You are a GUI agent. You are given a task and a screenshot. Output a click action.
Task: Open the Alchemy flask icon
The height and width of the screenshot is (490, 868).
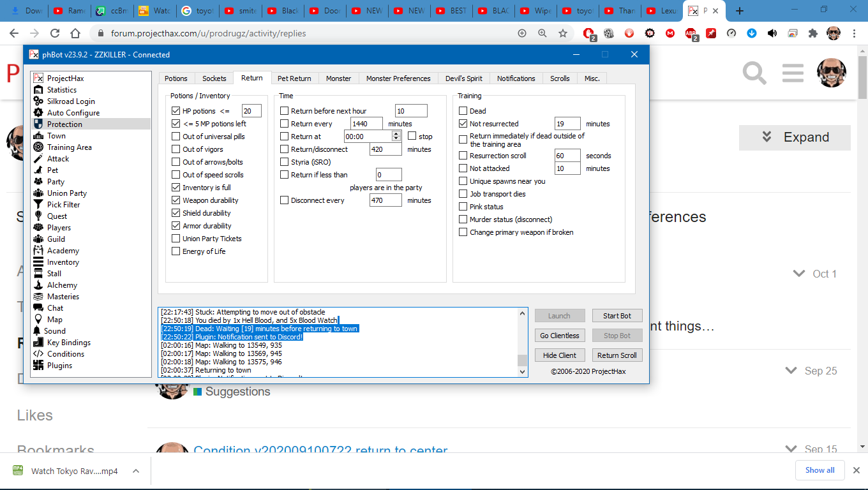click(38, 285)
